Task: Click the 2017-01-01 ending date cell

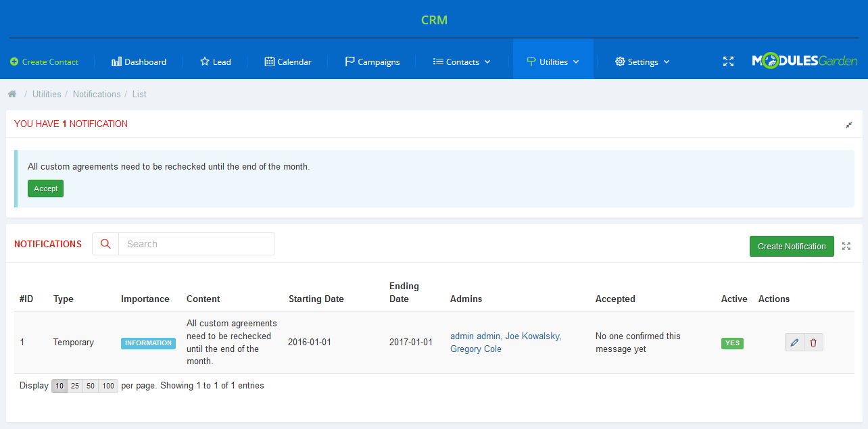Action: pyautogui.click(x=411, y=343)
